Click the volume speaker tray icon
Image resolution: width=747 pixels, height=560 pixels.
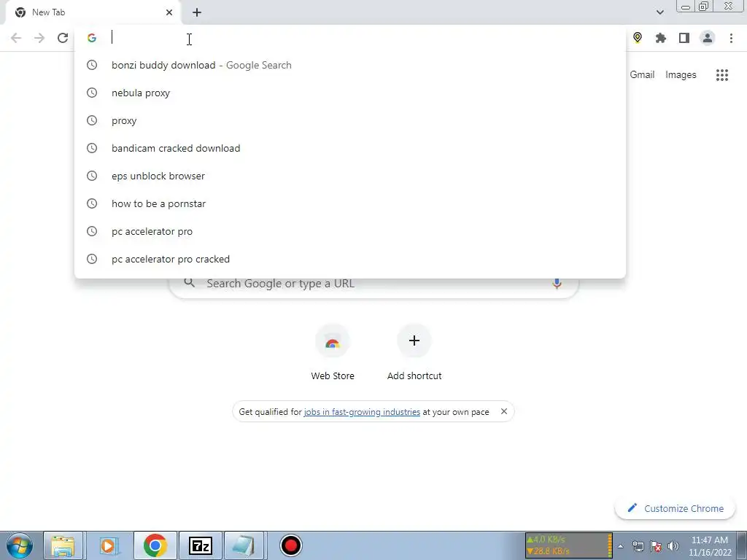673,546
